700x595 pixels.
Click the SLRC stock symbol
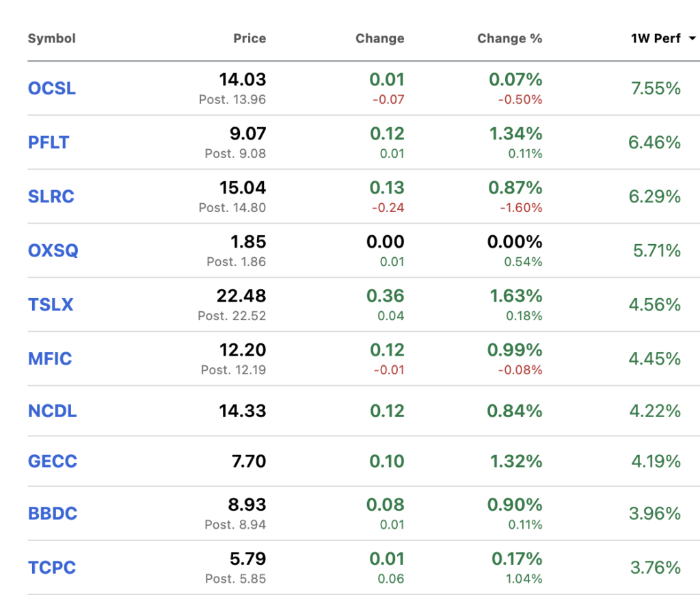[51, 196]
